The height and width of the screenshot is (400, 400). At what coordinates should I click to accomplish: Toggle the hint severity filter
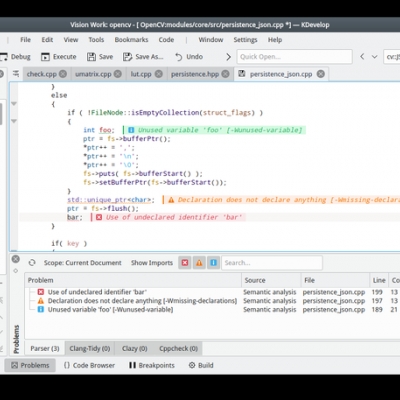(x=214, y=263)
